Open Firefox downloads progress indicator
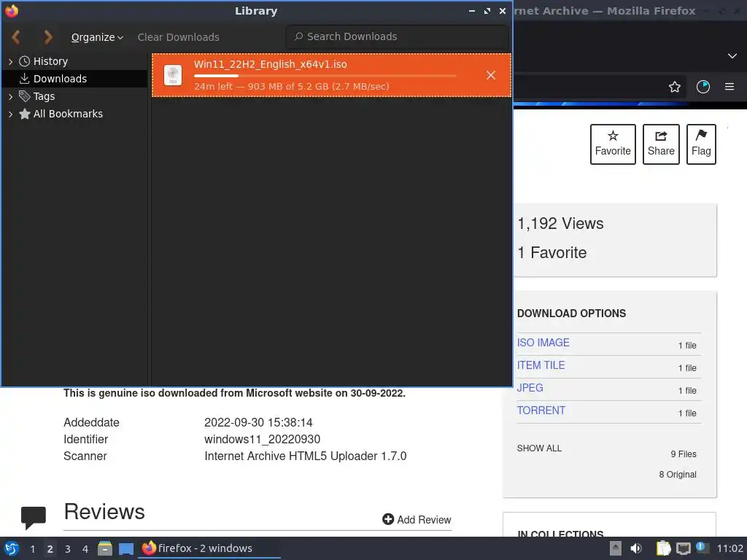Screen dimensions: 747x560 pos(703,87)
